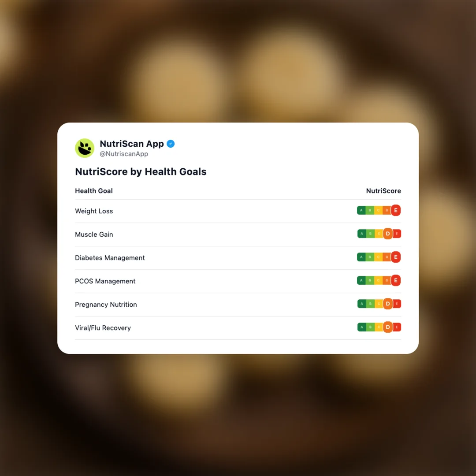Select the highlighted D grade for Muscle Gain
The height and width of the screenshot is (476, 476).
point(388,234)
